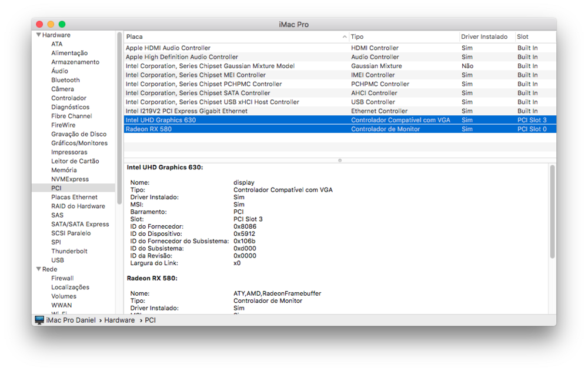Viewport: 588px width, 371px height.
Task: Select Gráficos/Monitores in the sidebar
Action: [79, 143]
